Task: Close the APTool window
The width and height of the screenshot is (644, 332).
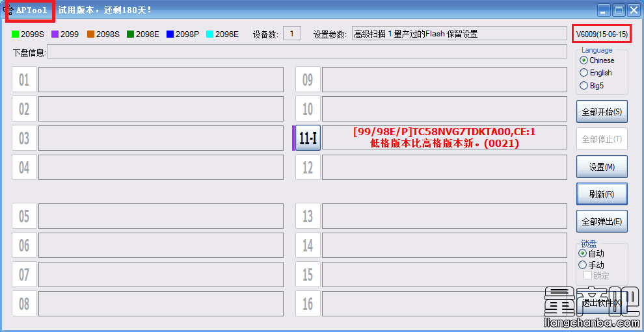Action: coord(634,10)
